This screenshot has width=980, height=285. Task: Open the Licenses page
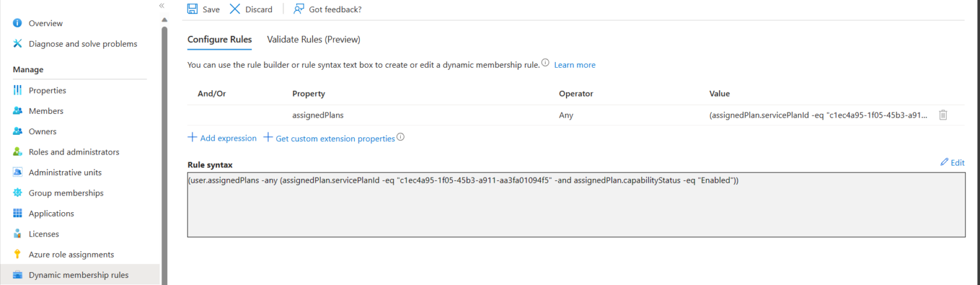tap(45, 234)
